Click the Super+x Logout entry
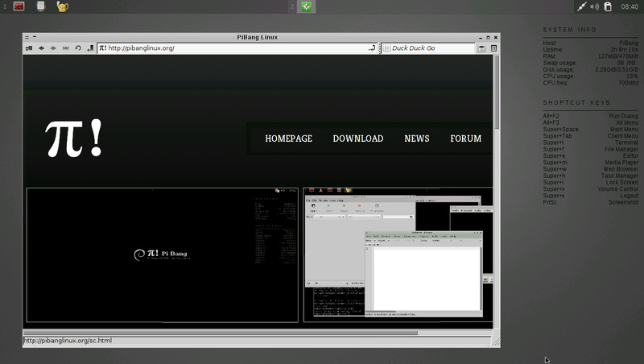The height and width of the screenshot is (364, 644). point(591,196)
